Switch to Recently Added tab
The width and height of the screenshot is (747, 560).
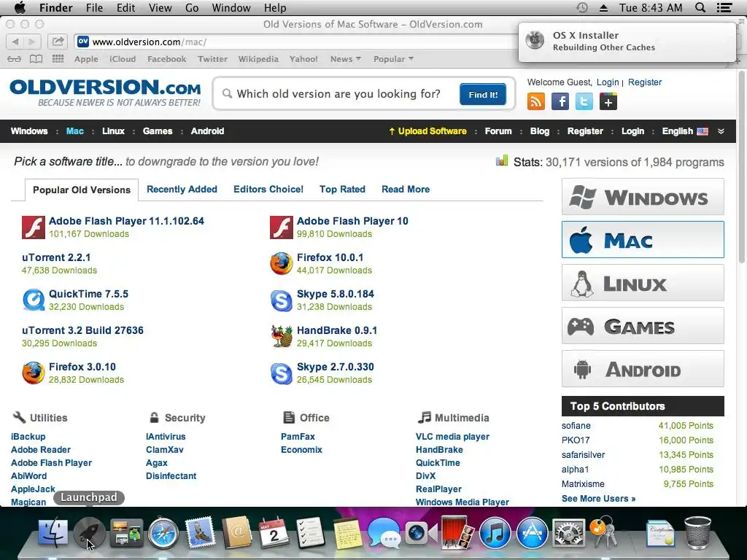coord(182,189)
